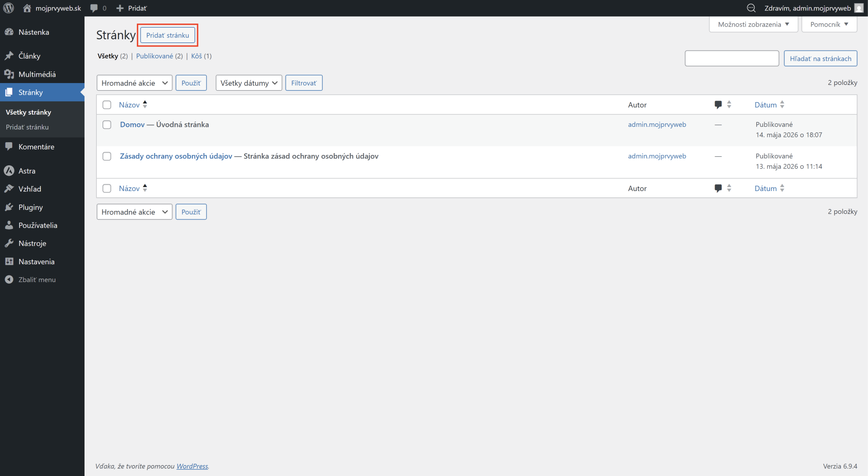Expand Možnosti zobrazenia panel
Image resolution: width=868 pixels, height=476 pixels.
[753, 24]
